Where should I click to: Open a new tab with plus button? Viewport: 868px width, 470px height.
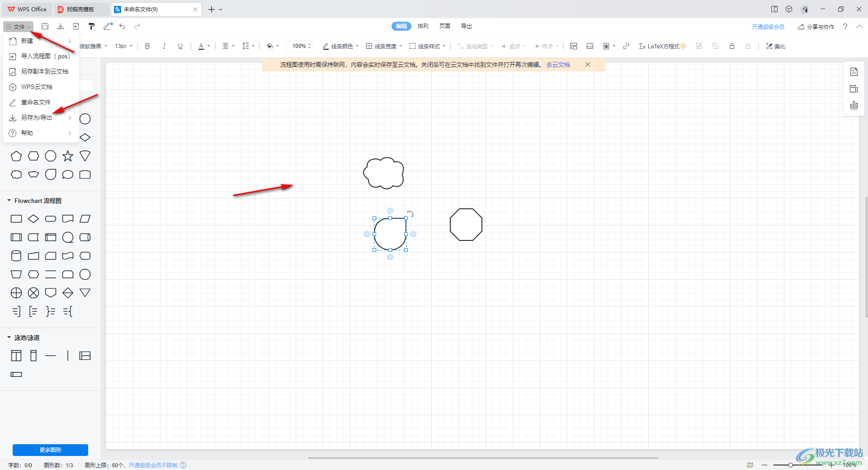211,9
